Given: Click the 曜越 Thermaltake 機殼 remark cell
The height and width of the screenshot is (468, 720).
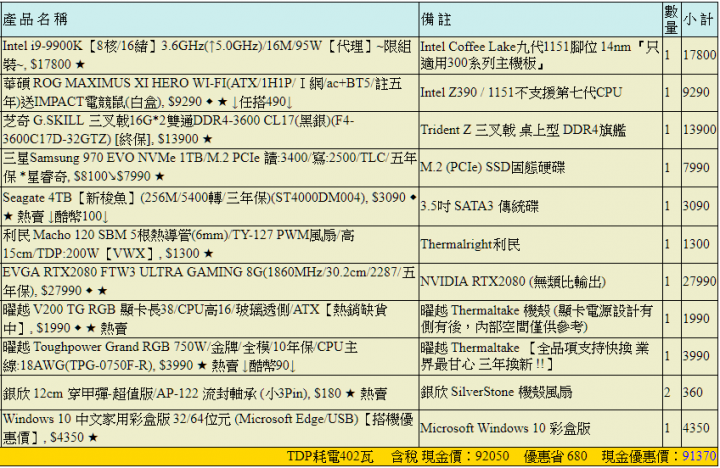Looking at the screenshot, I should [540, 319].
